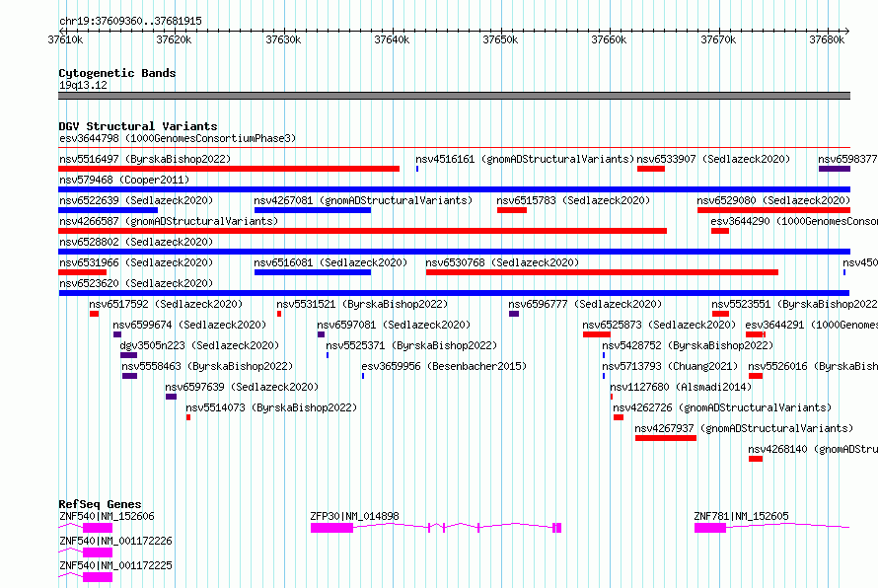Select the nsv6598377 purple bar
878x588 pixels.
click(835, 169)
